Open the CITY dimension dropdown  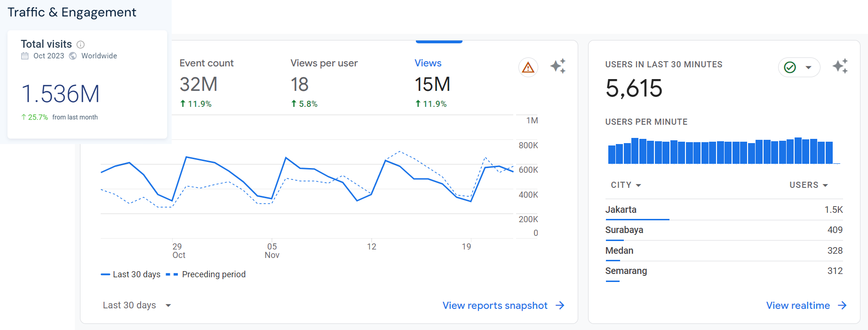click(x=626, y=185)
